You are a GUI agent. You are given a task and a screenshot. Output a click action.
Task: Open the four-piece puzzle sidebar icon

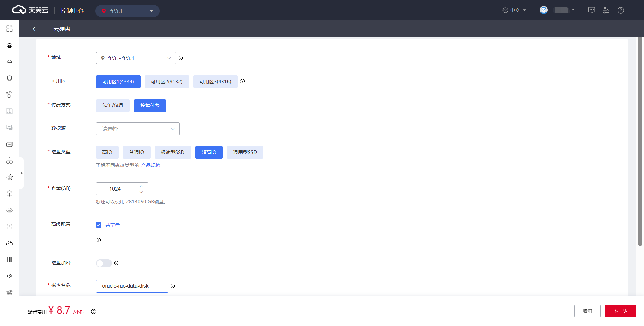click(9, 226)
